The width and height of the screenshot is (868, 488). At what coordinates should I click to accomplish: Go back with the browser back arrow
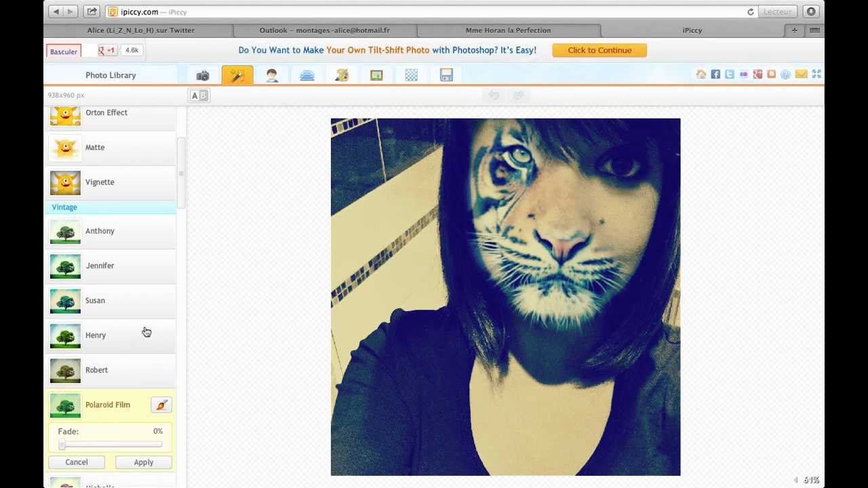[x=56, y=12]
